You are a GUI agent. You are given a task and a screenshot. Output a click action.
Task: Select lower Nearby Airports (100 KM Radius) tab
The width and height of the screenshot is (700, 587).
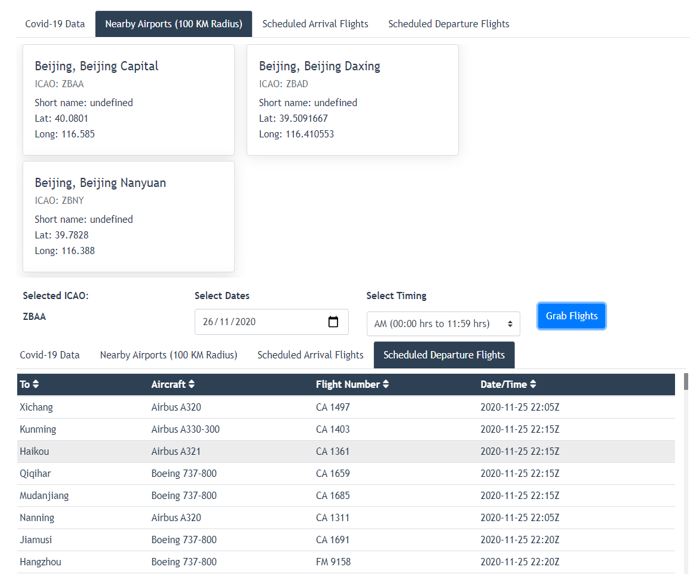(169, 355)
